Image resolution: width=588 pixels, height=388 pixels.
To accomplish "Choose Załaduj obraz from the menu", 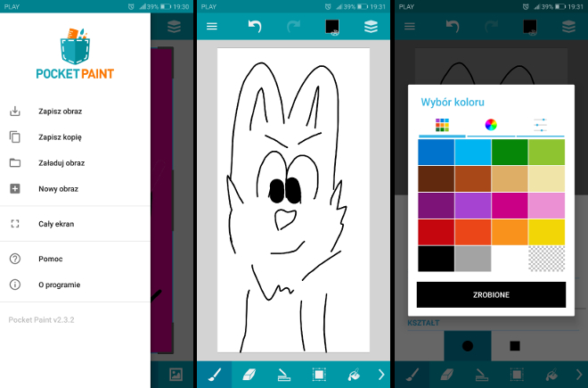I will 61,163.
